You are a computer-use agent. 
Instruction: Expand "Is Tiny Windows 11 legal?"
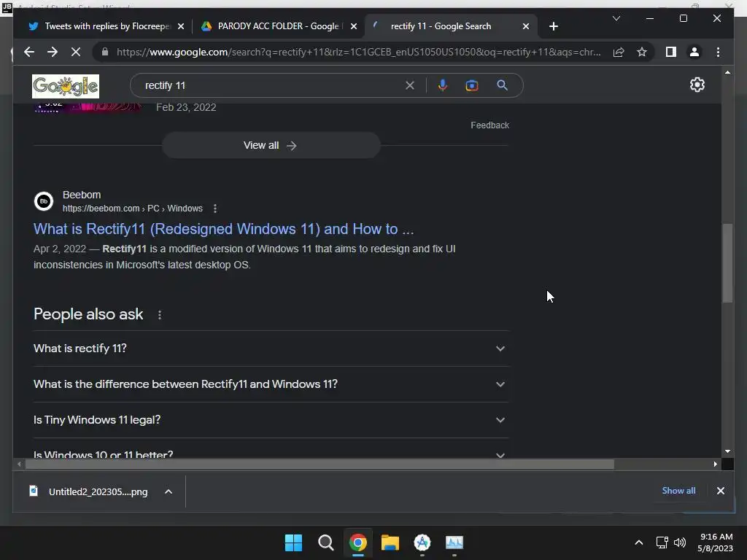pos(271,420)
